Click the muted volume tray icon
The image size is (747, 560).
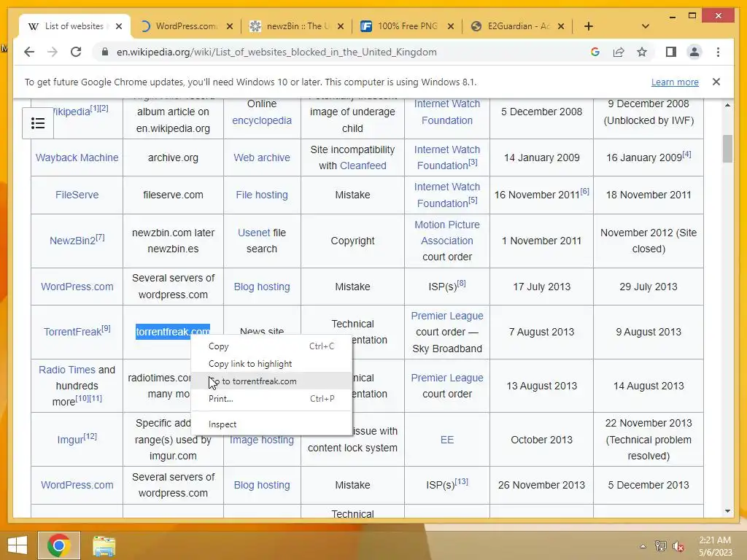click(678, 546)
